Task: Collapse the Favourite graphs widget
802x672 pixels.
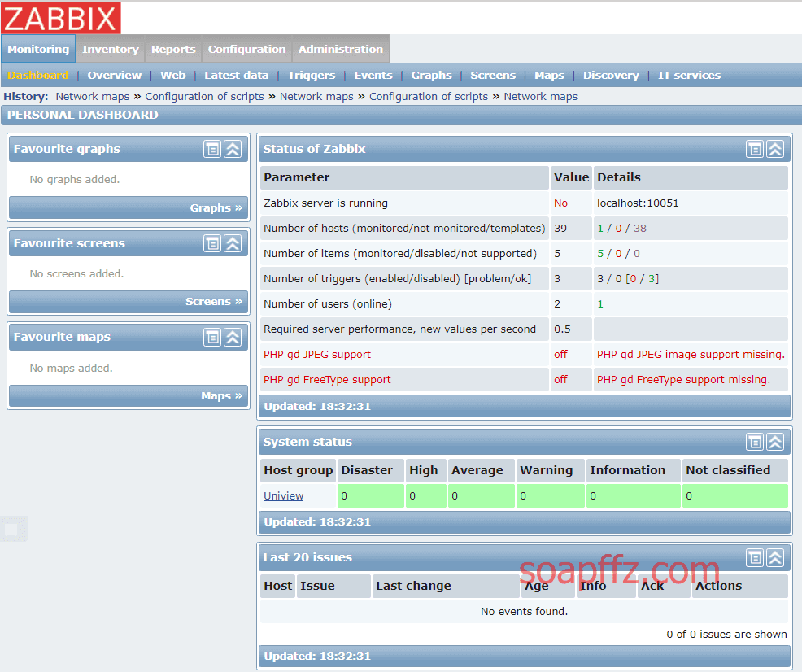Action: [x=233, y=149]
